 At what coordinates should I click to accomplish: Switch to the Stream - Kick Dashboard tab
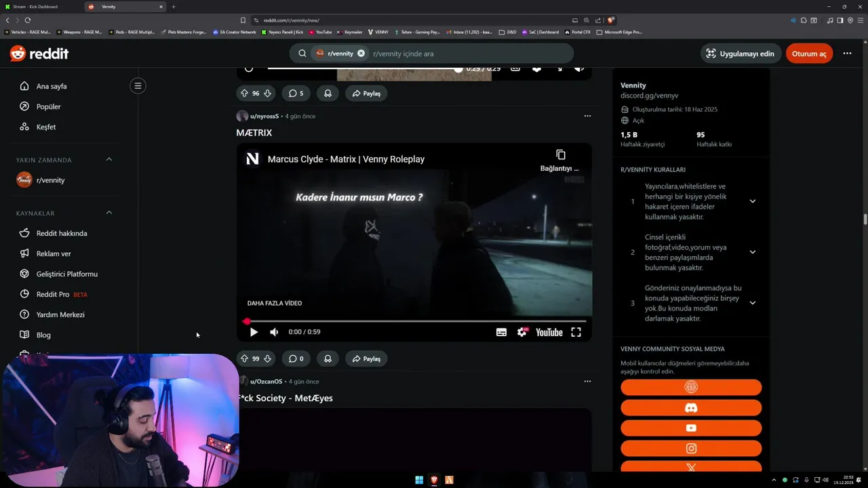(x=42, y=7)
